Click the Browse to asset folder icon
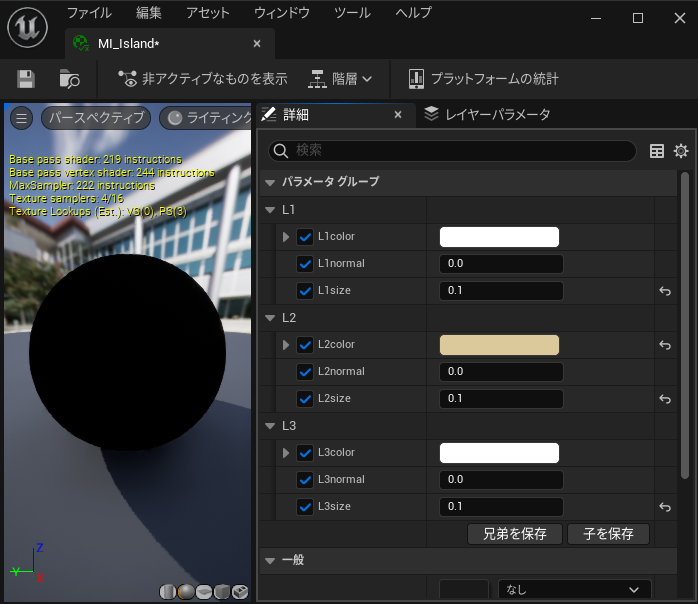This screenshot has height=604, width=698. click(69, 79)
